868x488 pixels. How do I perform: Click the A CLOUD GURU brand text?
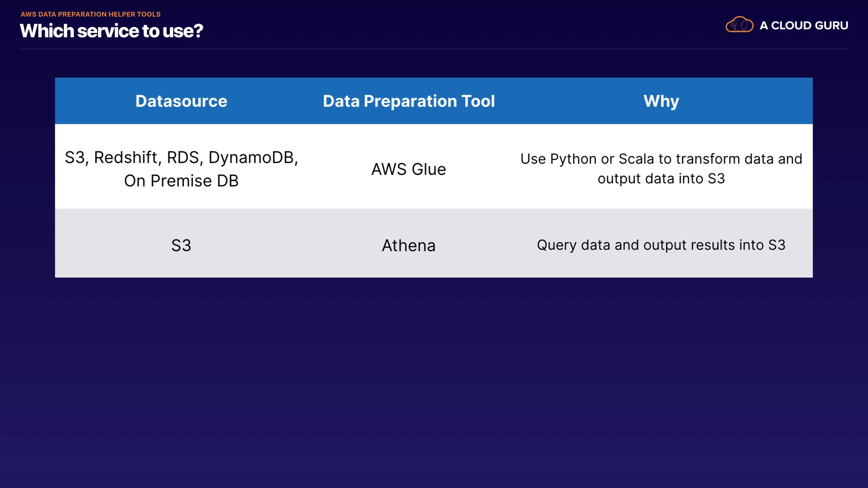[803, 26]
